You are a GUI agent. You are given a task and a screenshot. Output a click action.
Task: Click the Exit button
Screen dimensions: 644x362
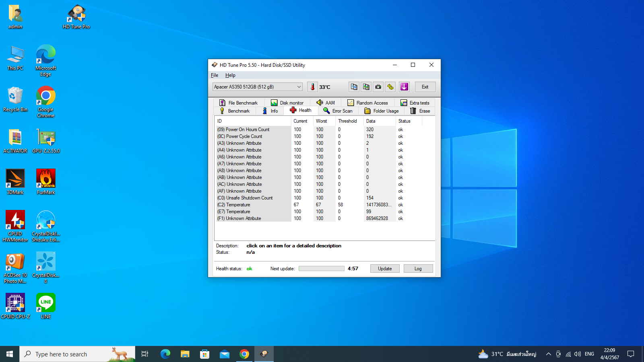click(425, 87)
